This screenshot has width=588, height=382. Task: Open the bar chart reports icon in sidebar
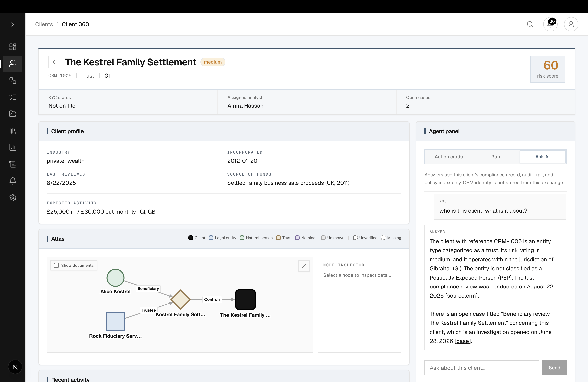pos(13,147)
